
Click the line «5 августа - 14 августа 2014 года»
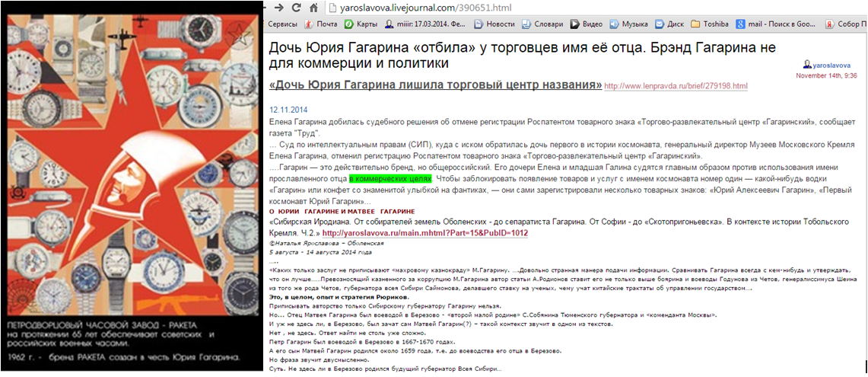coord(321,251)
